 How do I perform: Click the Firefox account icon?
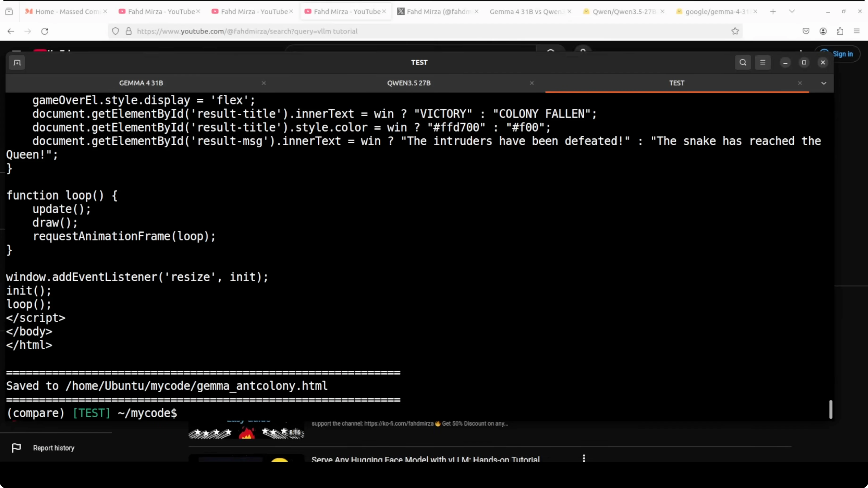coord(823,31)
